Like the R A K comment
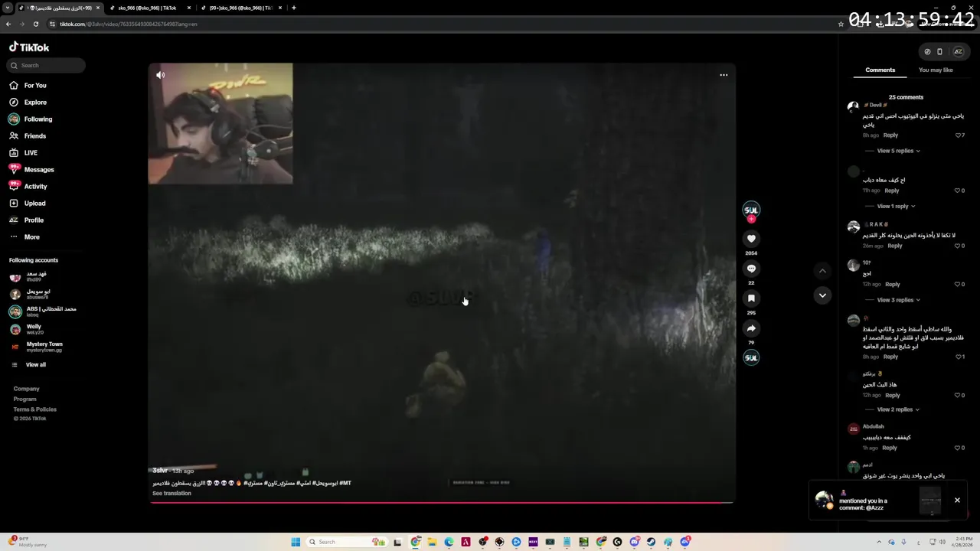 pyautogui.click(x=959, y=246)
